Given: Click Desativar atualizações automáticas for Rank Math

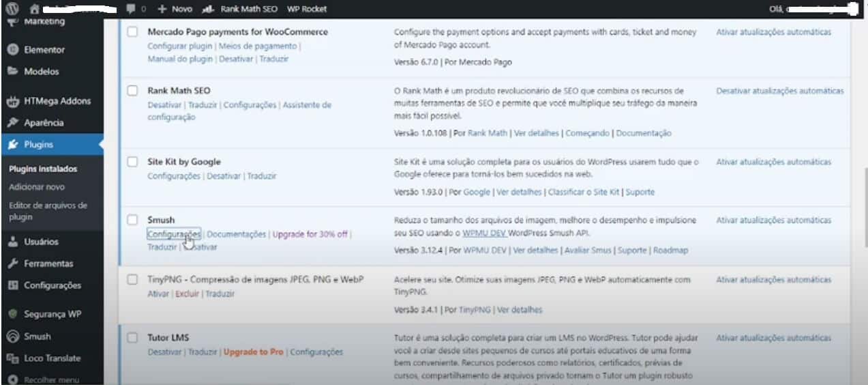Looking at the screenshot, I should (x=779, y=91).
